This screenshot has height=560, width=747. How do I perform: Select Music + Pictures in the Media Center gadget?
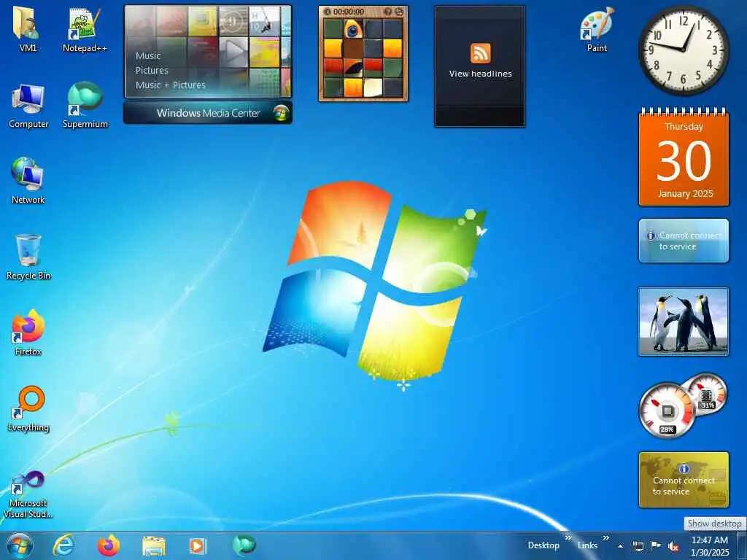(170, 85)
